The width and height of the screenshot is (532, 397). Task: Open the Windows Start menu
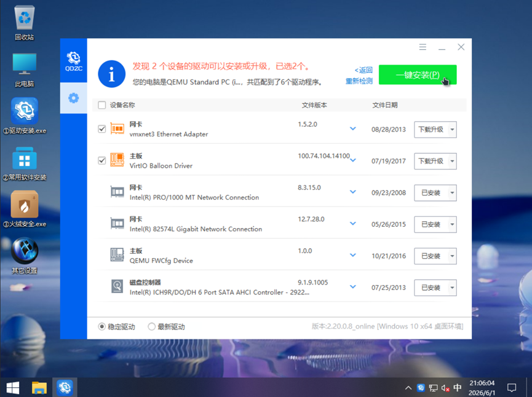click(13, 388)
